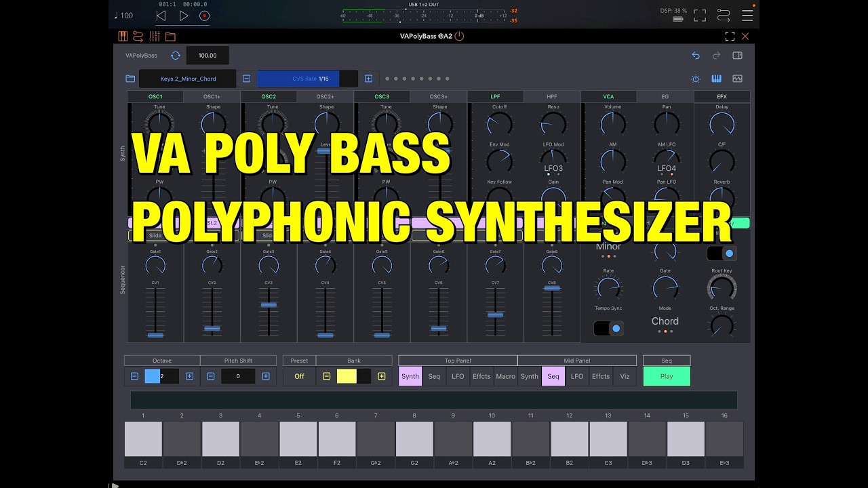This screenshot has height=488, width=868.
Task: Show the orange keyboard icon in the plugin bar
Action: 123,36
